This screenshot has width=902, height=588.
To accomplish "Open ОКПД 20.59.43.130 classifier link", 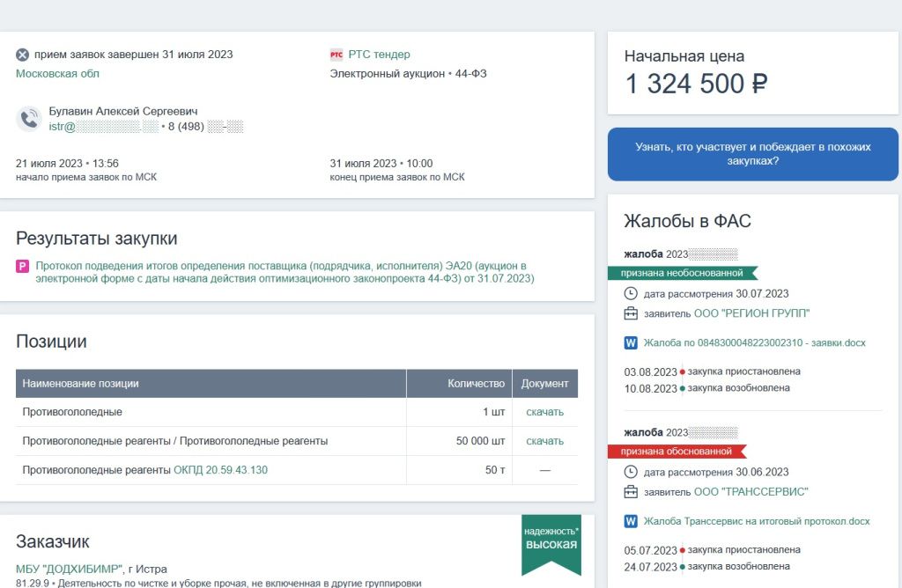I will 220,470.
